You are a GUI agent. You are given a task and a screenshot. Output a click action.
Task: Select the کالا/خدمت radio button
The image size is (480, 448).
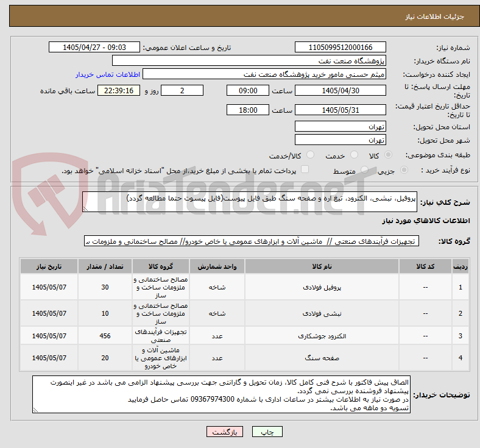pyautogui.click(x=310, y=155)
